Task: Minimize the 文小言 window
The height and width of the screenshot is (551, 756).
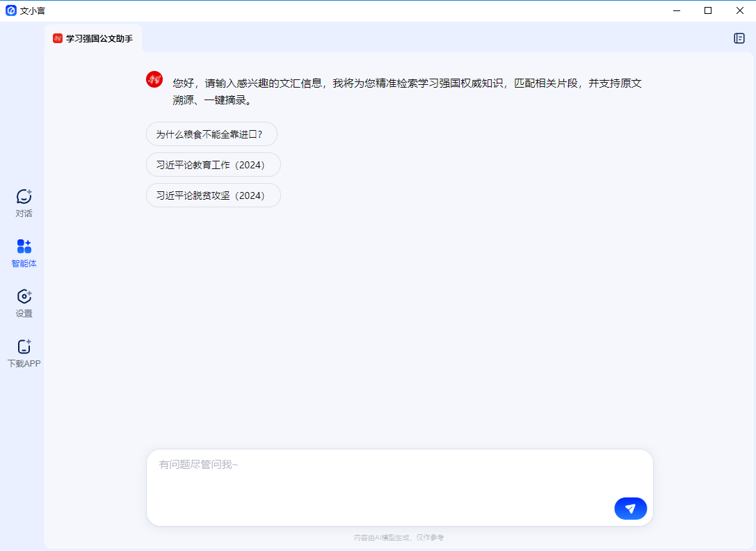Action: coord(676,10)
